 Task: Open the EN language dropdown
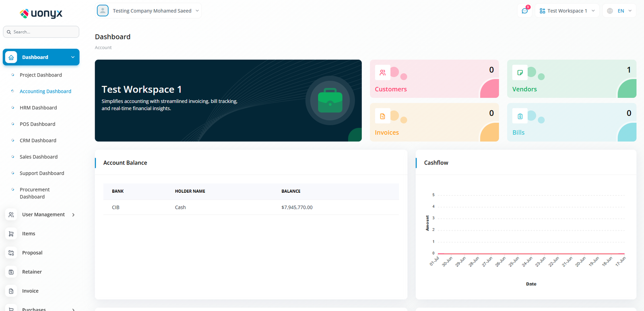(619, 11)
